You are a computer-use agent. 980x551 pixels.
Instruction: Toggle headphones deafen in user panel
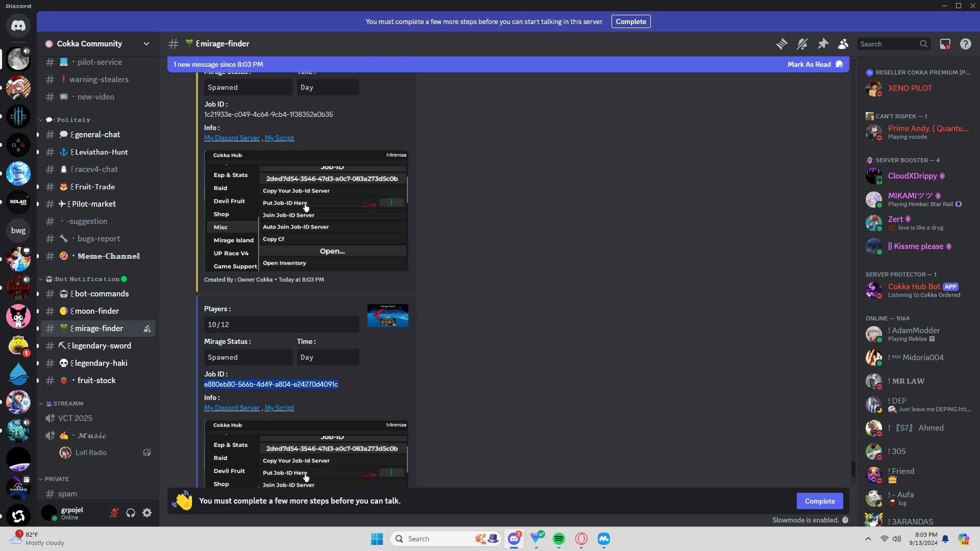[x=131, y=513]
